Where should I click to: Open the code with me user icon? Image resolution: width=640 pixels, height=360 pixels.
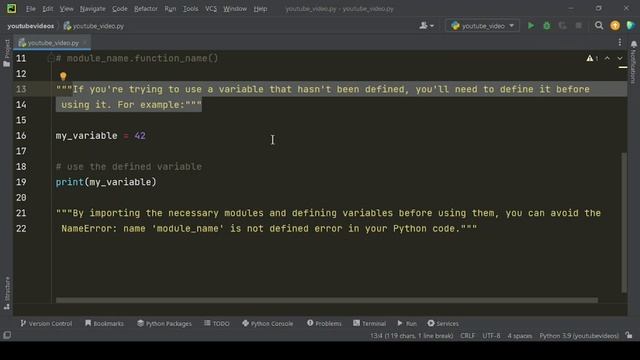427,26
